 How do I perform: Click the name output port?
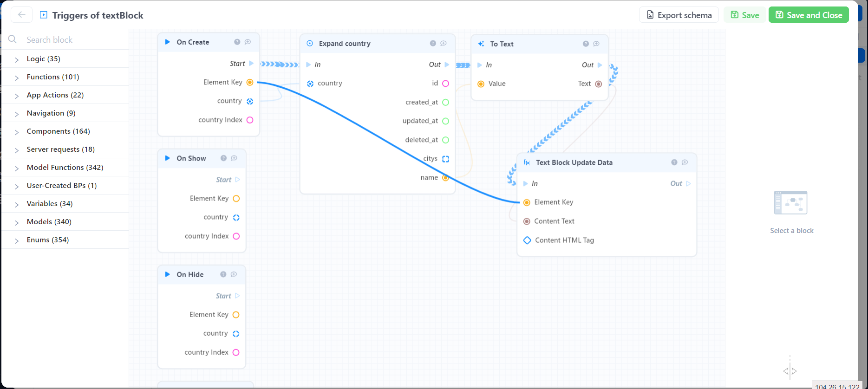445,178
